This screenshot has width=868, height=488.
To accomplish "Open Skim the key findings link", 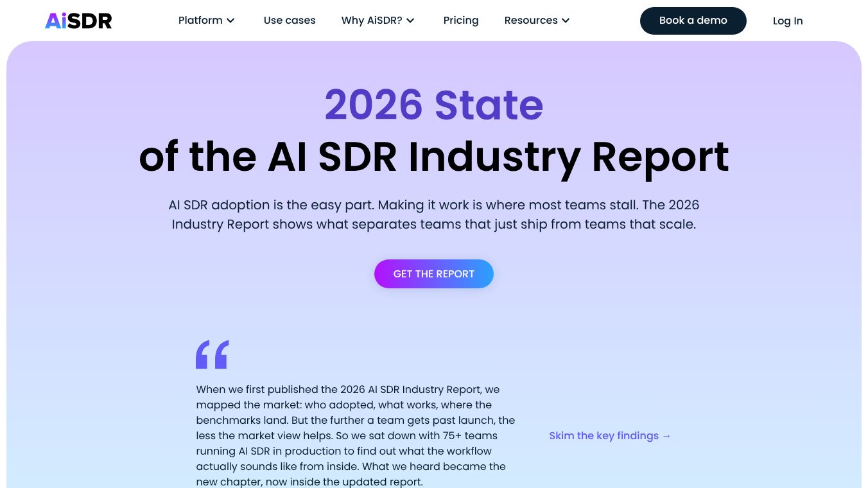I will [x=610, y=435].
